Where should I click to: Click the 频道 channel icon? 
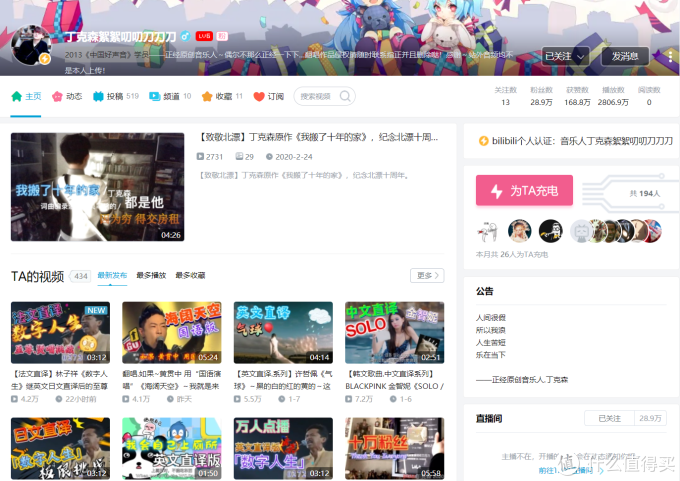(x=154, y=96)
